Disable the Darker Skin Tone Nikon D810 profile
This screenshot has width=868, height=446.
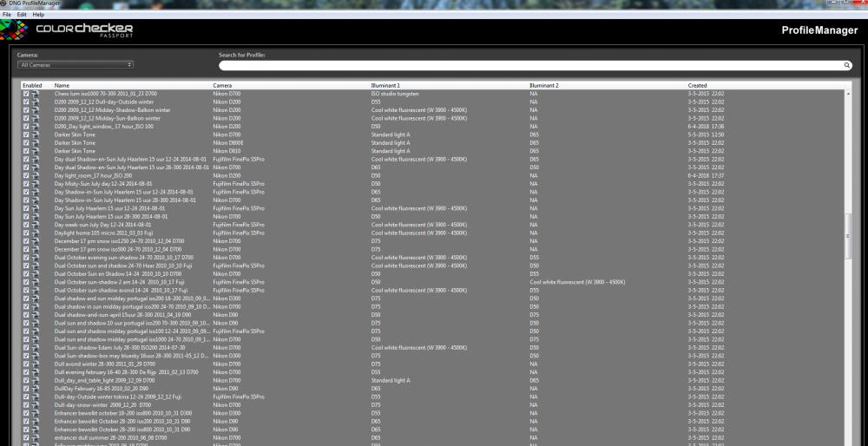pos(26,151)
